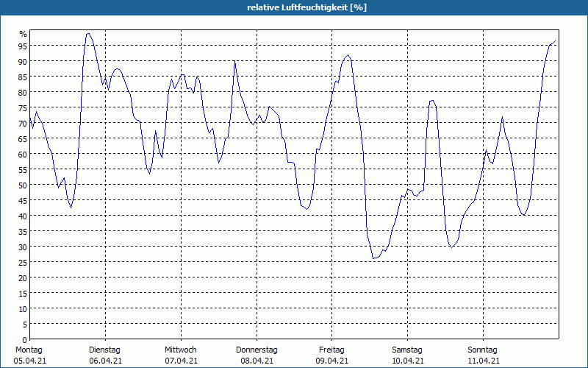Screen dimensions: 588x368
Task: Click the y-axis value '0'
Action: (25, 339)
